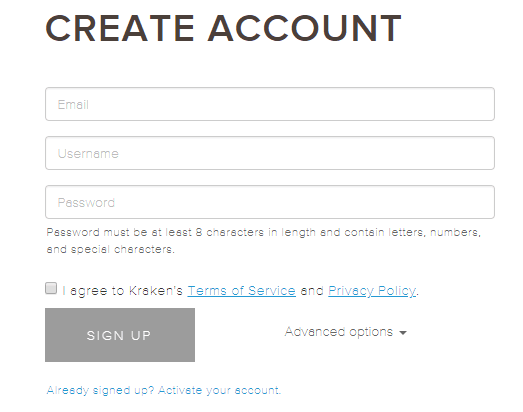Select the Email placeholder text
The height and width of the screenshot is (412, 523).
point(73,105)
